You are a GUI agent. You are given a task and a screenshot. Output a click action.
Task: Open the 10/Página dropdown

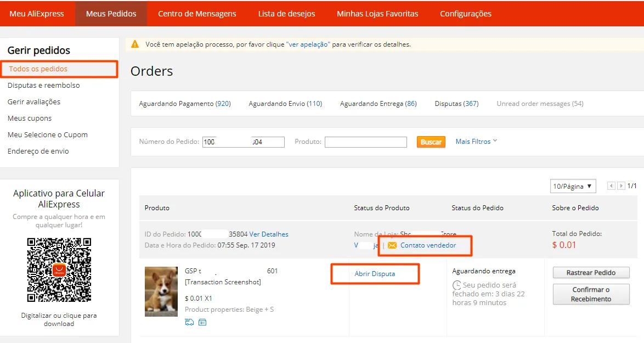coord(573,186)
